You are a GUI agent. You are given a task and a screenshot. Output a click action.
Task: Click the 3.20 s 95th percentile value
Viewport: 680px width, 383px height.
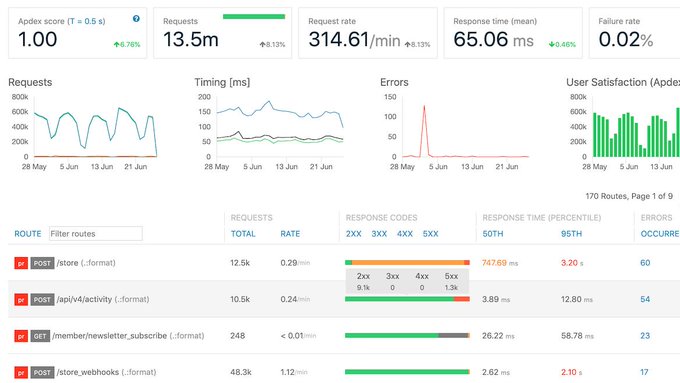(x=572, y=263)
